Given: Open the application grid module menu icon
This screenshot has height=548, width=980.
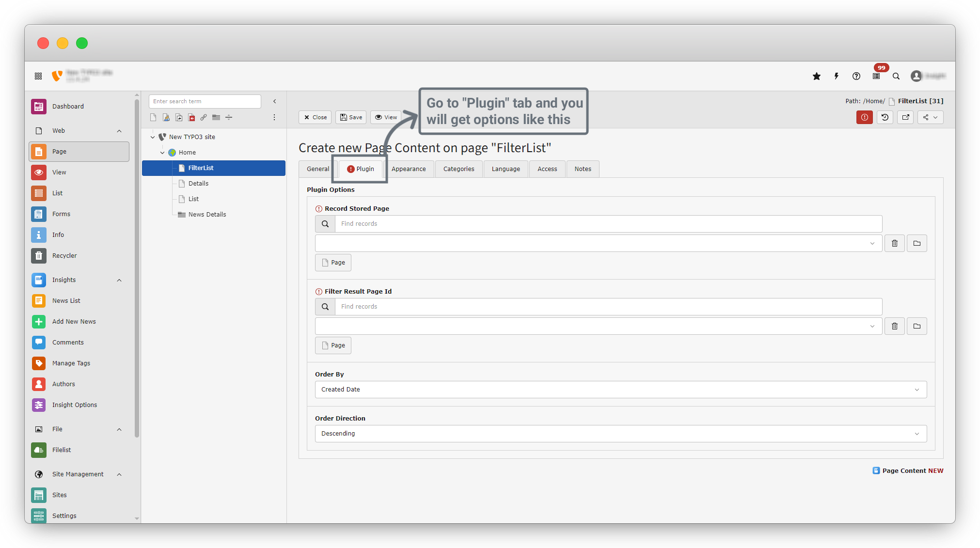Looking at the screenshot, I should (38, 76).
